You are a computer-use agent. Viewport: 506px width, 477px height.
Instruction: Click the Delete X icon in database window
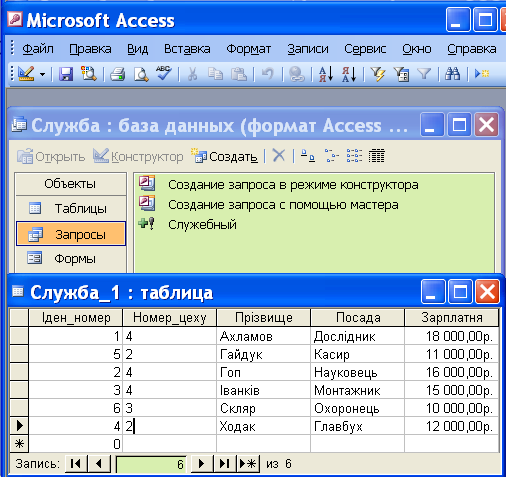click(x=279, y=156)
